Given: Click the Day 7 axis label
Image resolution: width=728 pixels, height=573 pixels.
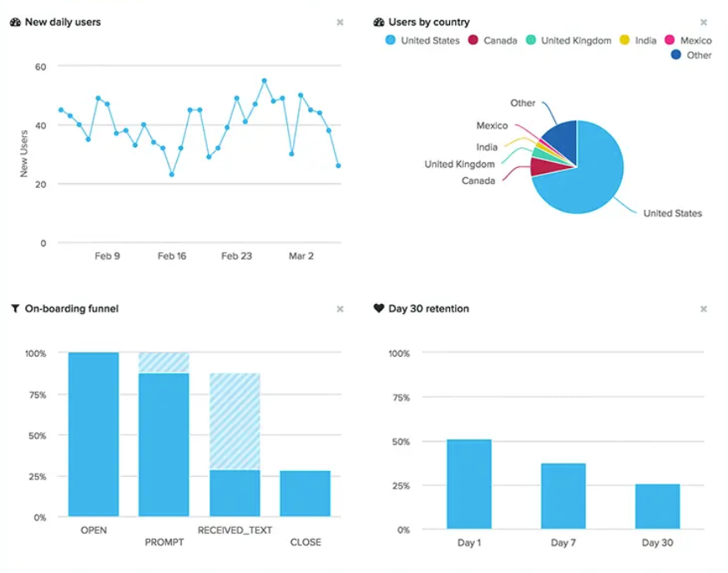Looking at the screenshot, I should pyautogui.click(x=564, y=543).
